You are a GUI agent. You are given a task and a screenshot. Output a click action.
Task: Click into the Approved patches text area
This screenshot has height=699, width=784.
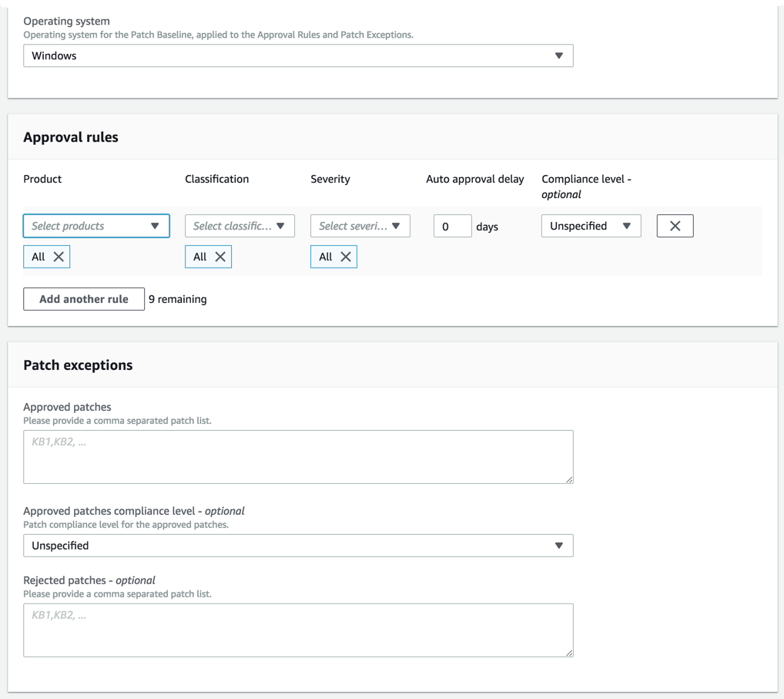(298, 457)
